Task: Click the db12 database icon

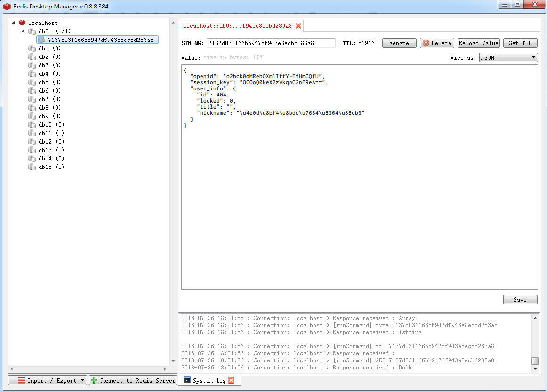Action: point(32,142)
